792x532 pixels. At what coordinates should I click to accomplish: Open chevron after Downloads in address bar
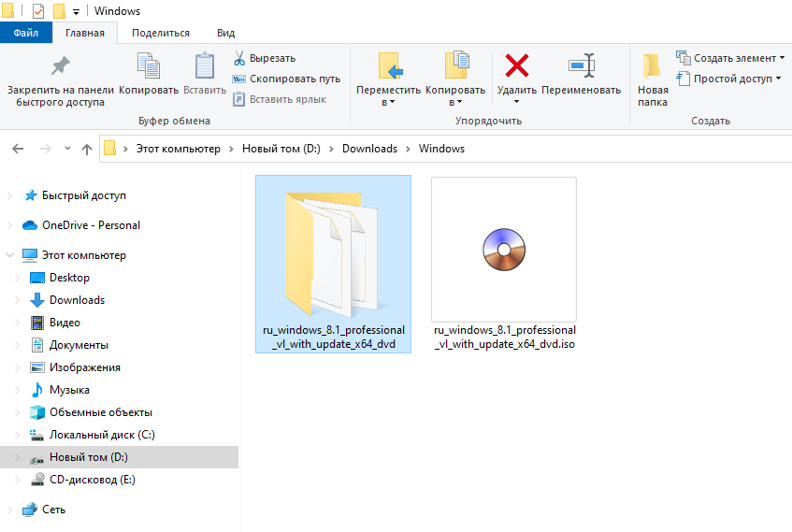408,149
